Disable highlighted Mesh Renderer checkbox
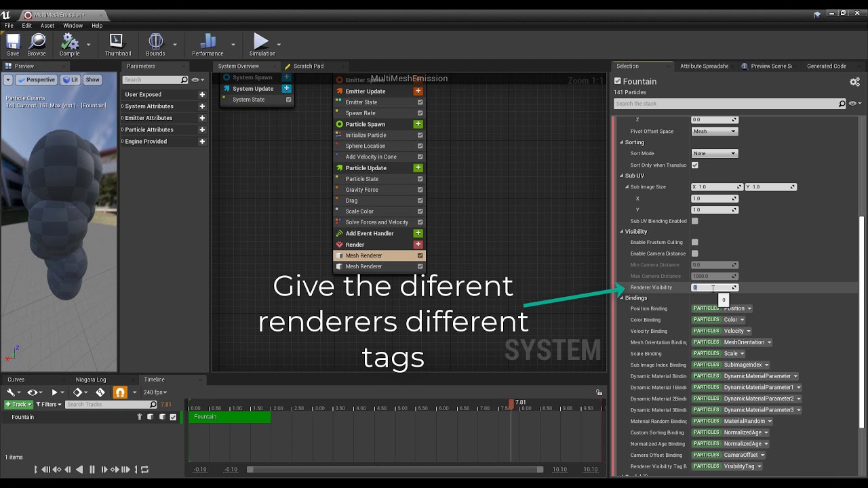This screenshot has height=488, width=868. click(x=420, y=256)
